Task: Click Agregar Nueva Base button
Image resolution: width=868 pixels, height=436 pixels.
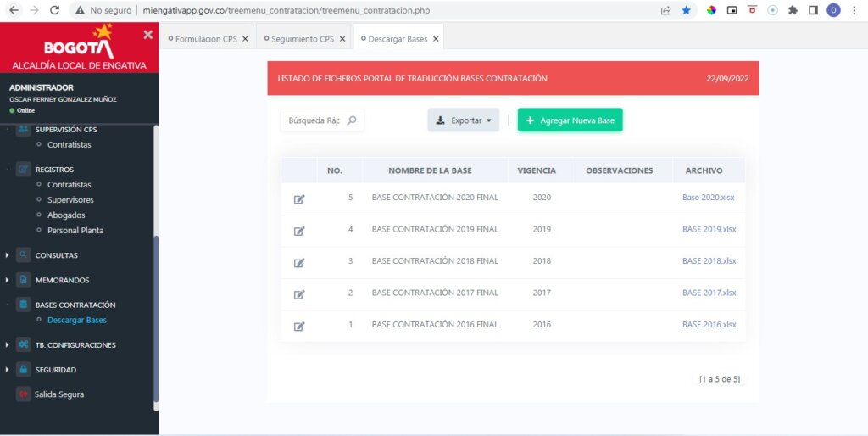Action: click(x=570, y=120)
